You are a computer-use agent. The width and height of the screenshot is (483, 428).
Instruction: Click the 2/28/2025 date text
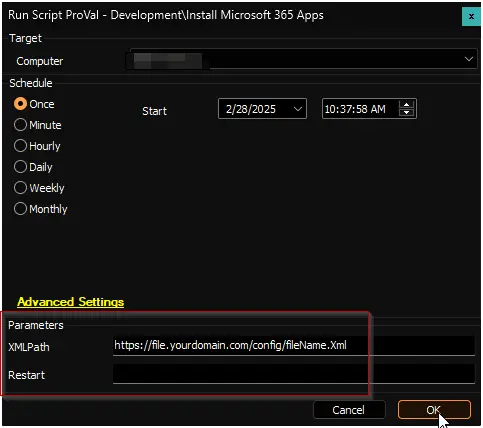coord(251,109)
